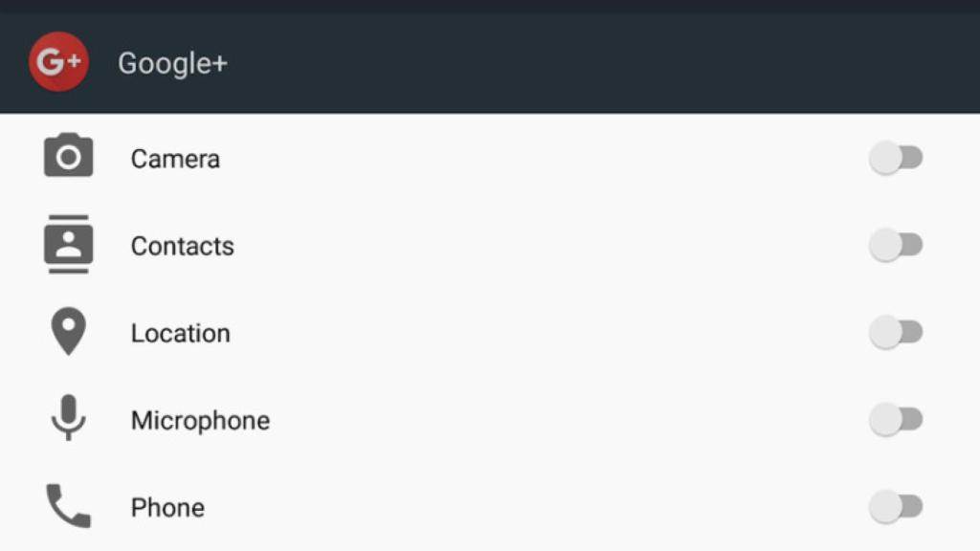This screenshot has height=551, width=980.
Task: Select the Location pin icon
Action: [67, 332]
